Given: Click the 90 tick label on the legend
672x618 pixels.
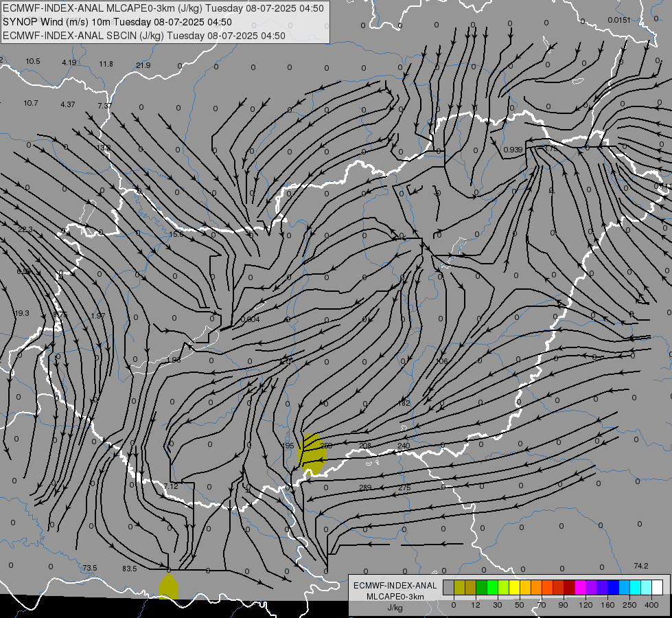Looking at the screenshot, I should coord(563,605).
